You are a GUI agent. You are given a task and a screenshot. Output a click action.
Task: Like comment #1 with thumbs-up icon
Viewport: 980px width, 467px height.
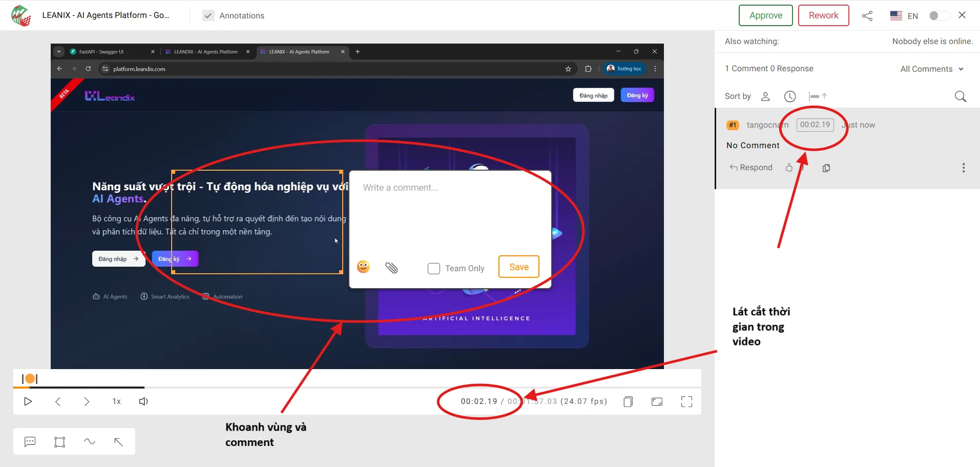(789, 168)
